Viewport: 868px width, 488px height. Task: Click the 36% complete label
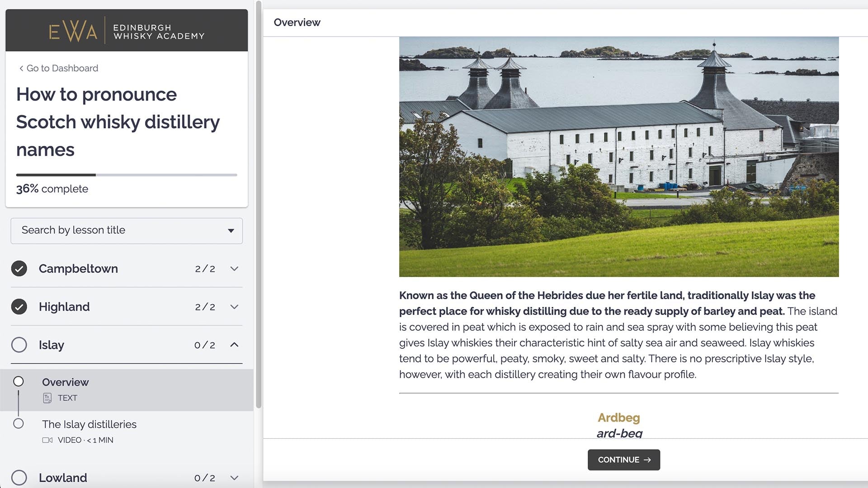52,189
